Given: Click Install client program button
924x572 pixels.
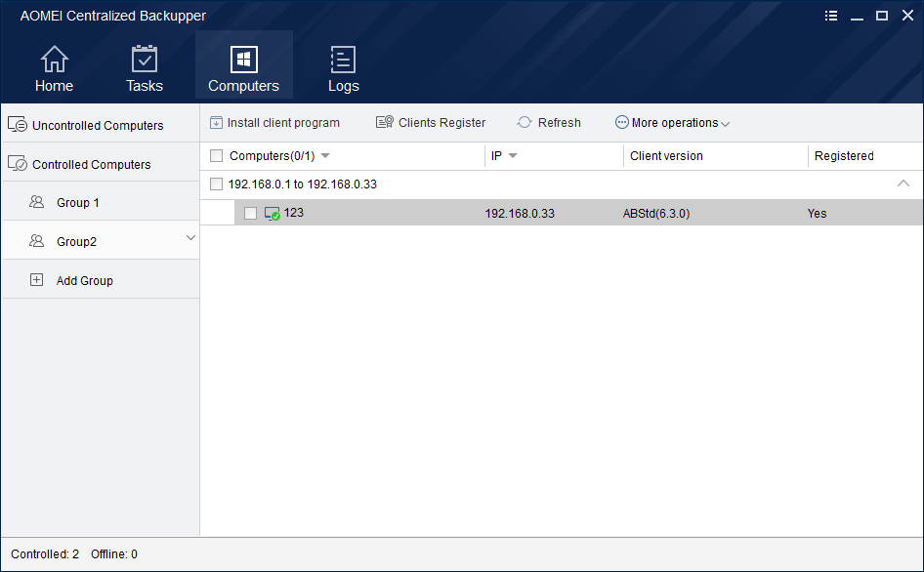Looking at the screenshot, I should (275, 123).
